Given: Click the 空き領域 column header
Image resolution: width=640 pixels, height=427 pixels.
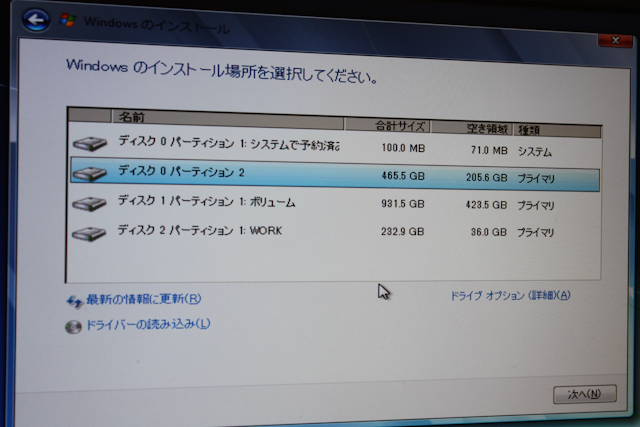Looking at the screenshot, I should tap(471, 128).
